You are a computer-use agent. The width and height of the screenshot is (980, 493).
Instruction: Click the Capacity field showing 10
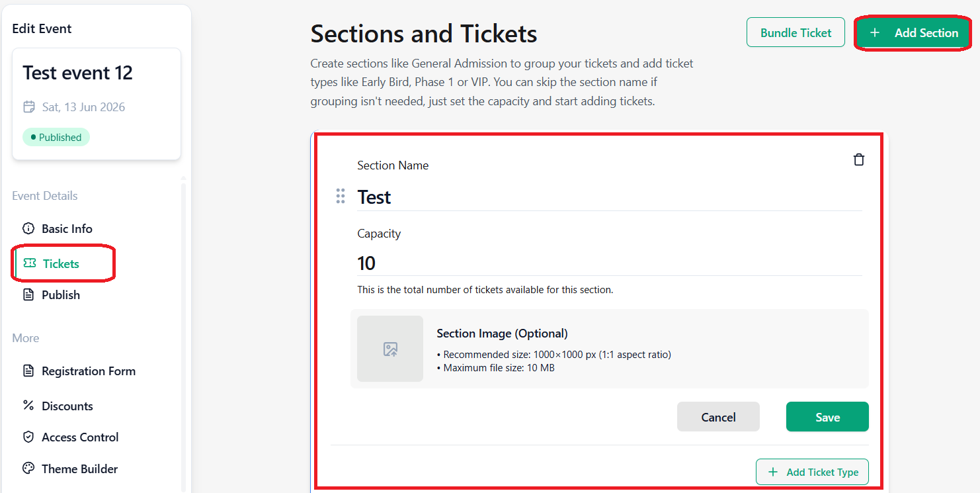point(610,263)
